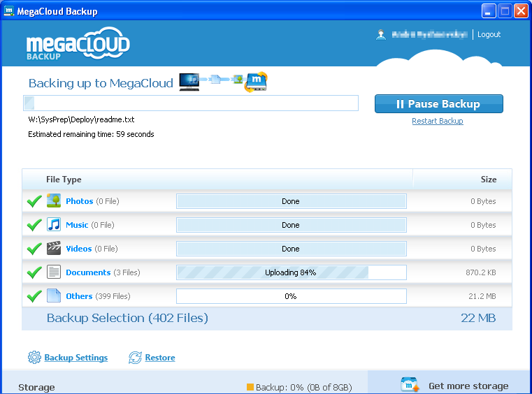Image resolution: width=532 pixels, height=394 pixels.
Task: Click the Restart Backup link
Action: (x=438, y=121)
